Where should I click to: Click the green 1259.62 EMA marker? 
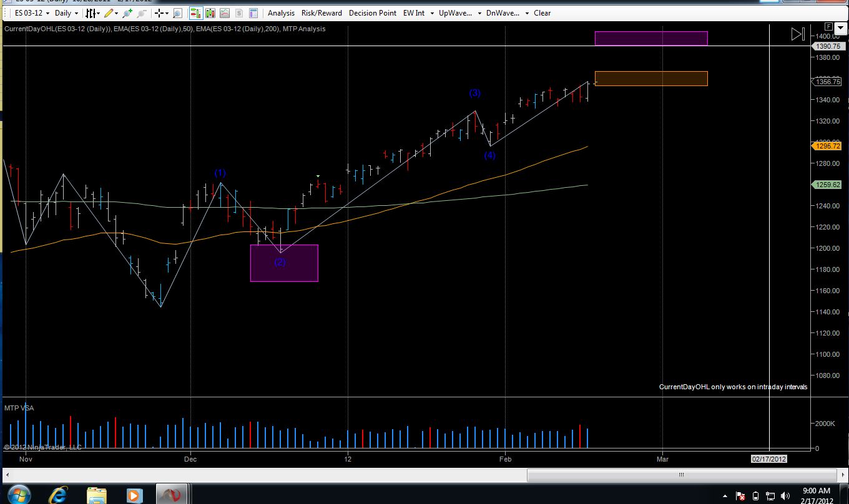[828, 185]
